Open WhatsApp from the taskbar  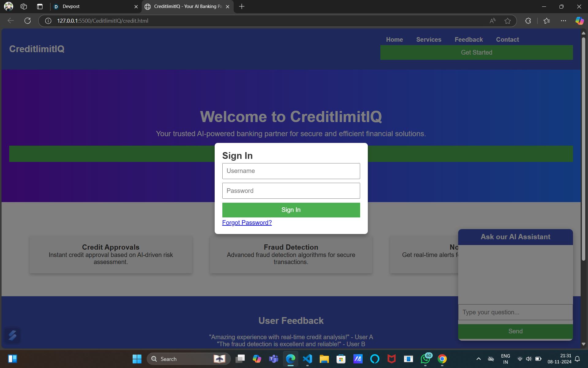425,359
